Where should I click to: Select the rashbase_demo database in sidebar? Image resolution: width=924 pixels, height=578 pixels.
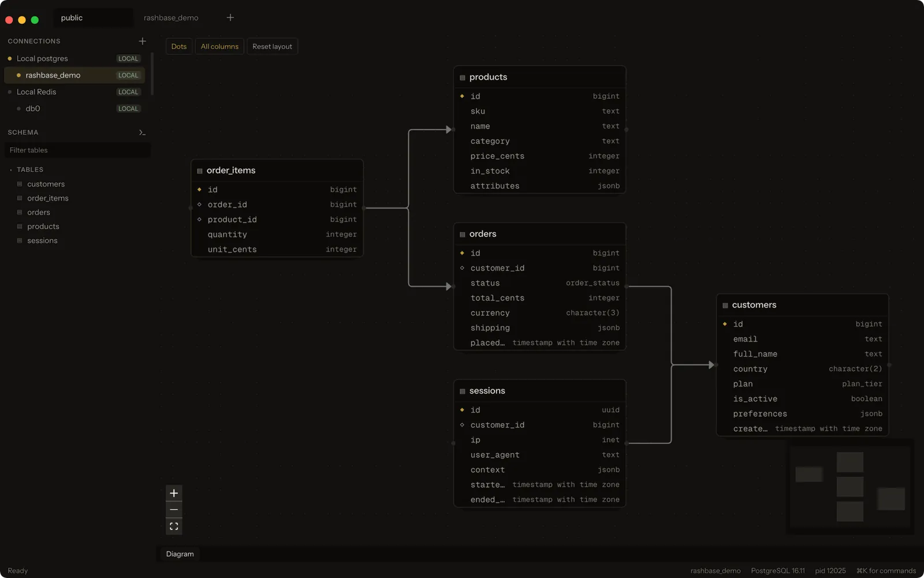74,75
